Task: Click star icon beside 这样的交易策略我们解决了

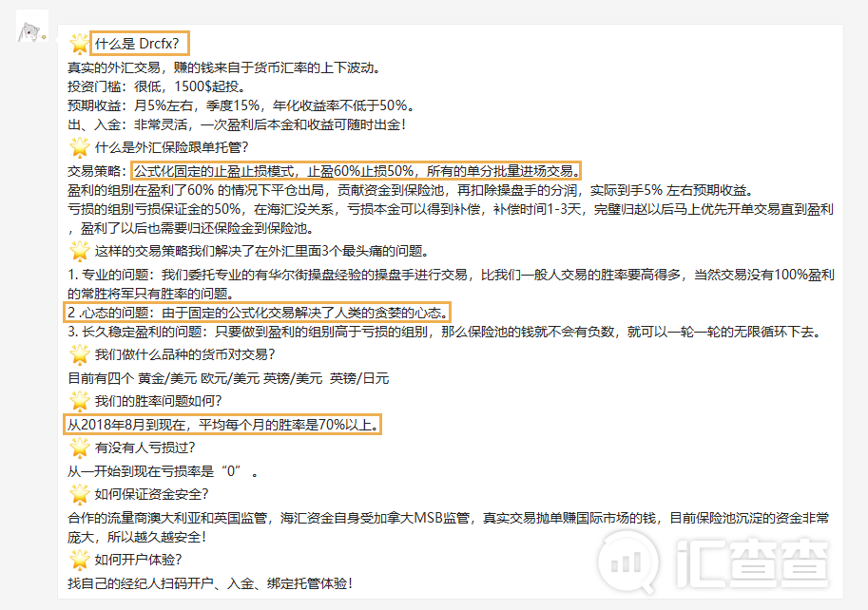Action: pos(79,251)
